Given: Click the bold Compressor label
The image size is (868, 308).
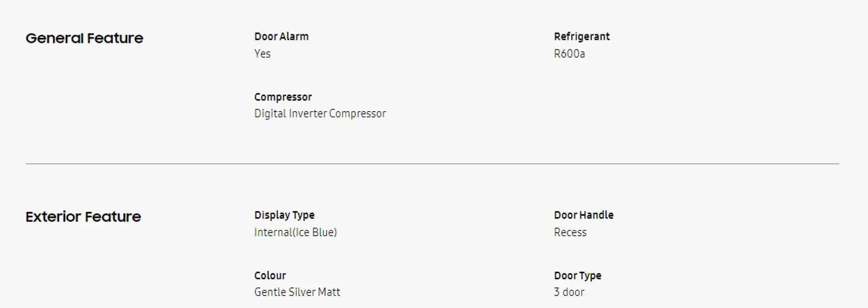Looking at the screenshot, I should coord(283,97).
